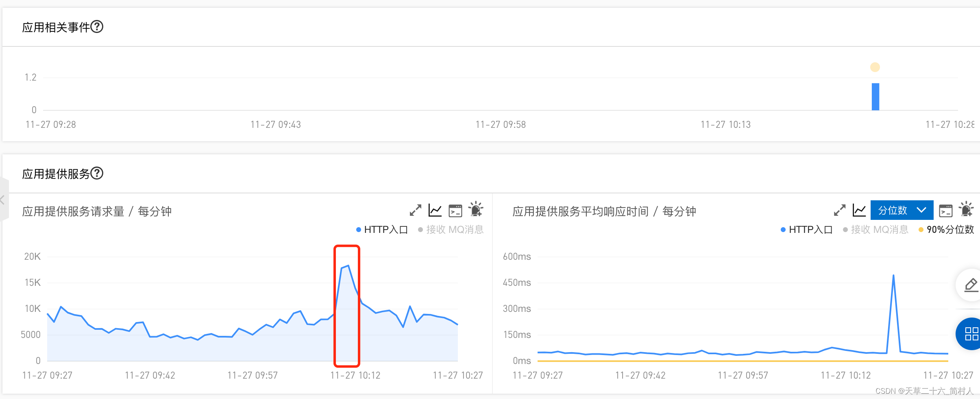Viewport: 980px width, 399px height.
Task: Expand the collapsed left sidebar handle
Action: (x=4, y=199)
